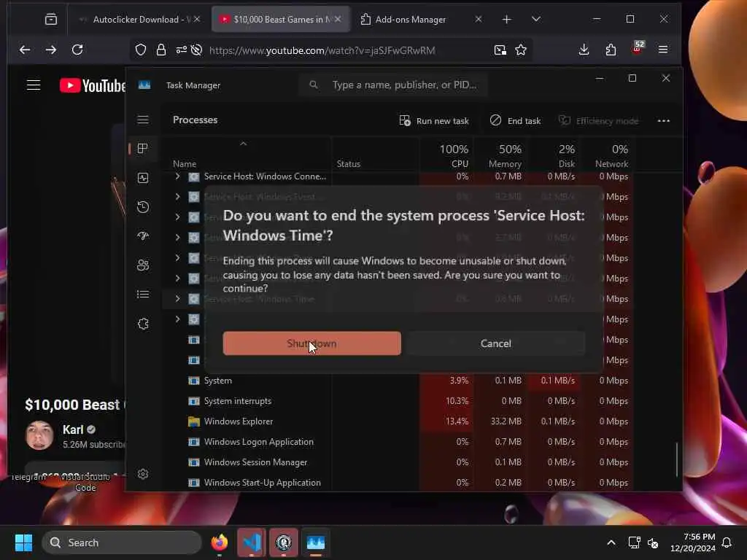
Task: Select the Windows Explorer process
Action: [398, 421]
